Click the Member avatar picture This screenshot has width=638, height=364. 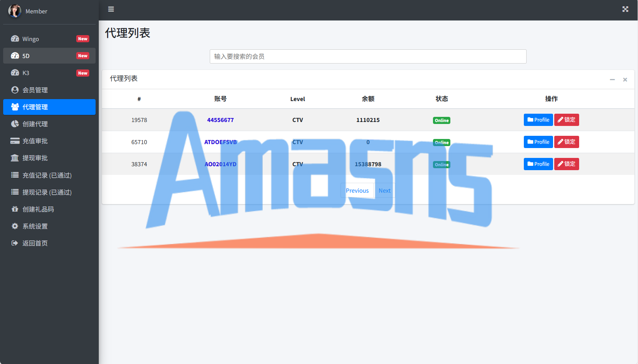(15, 11)
